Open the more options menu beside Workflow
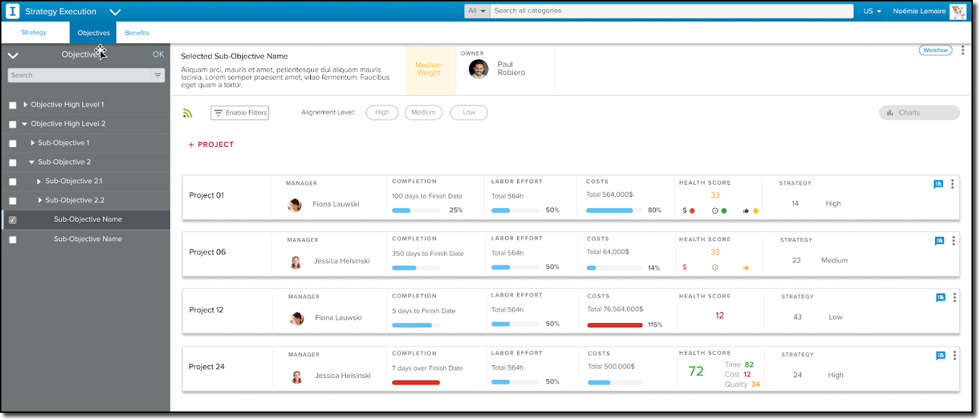The width and height of the screenshot is (980, 420). click(962, 51)
